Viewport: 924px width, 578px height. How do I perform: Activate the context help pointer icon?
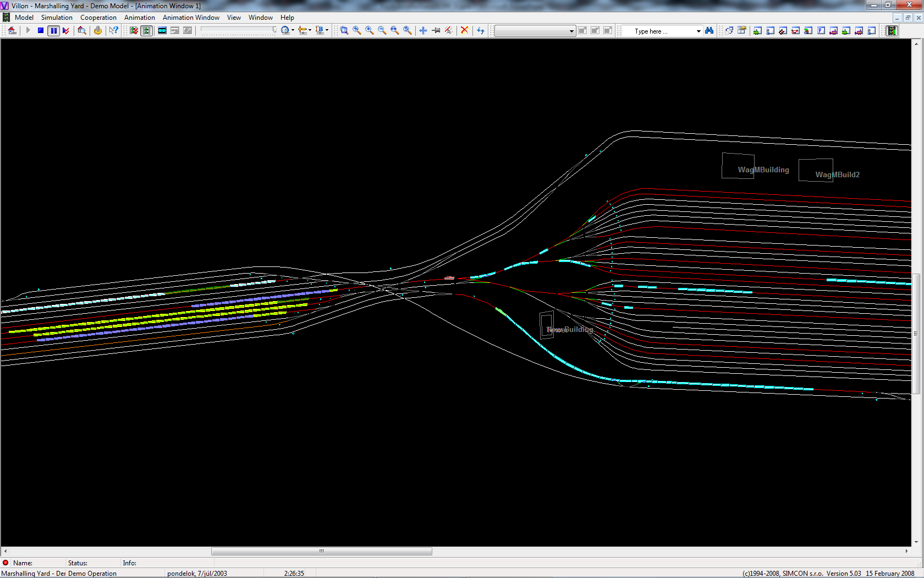point(114,31)
